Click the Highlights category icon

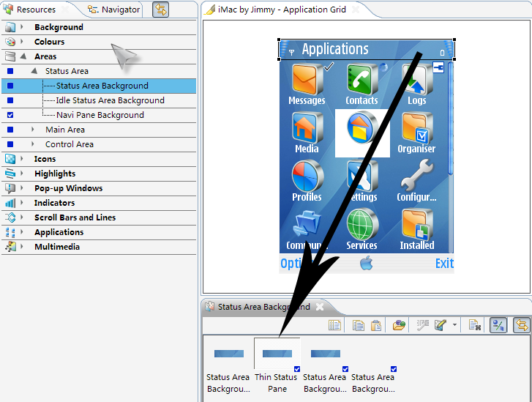(10, 174)
